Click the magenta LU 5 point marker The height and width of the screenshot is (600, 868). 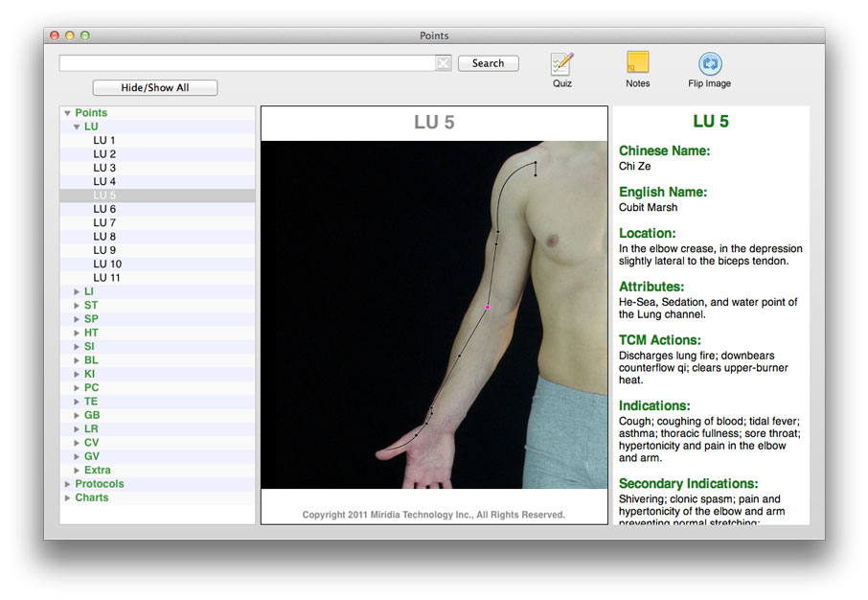pyautogui.click(x=488, y=308)
